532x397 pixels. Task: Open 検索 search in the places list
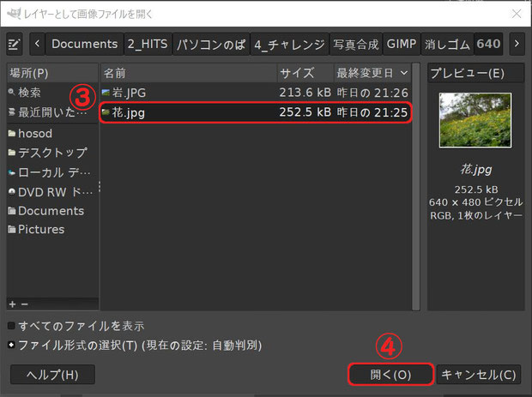[x=52, y=93]
